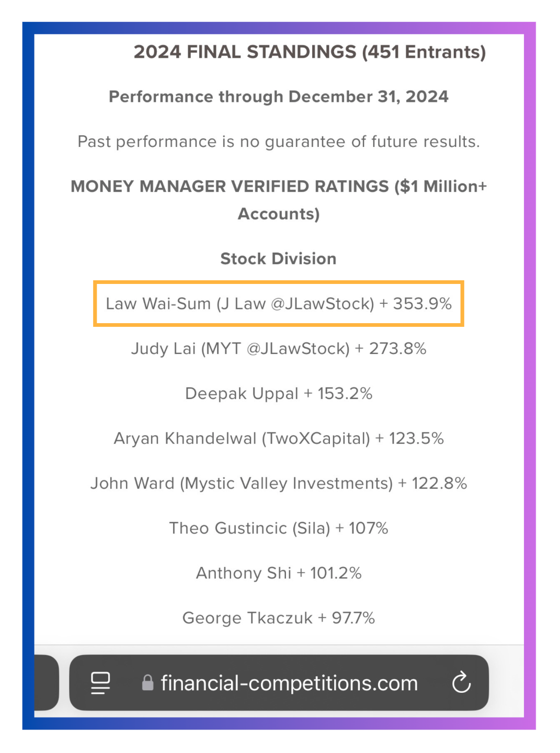Viewport: 560px width, 753px height.
Task: Select the George Tkaczuk +97.7% entry
Action: pyautogui.click(x=278, y=618)
